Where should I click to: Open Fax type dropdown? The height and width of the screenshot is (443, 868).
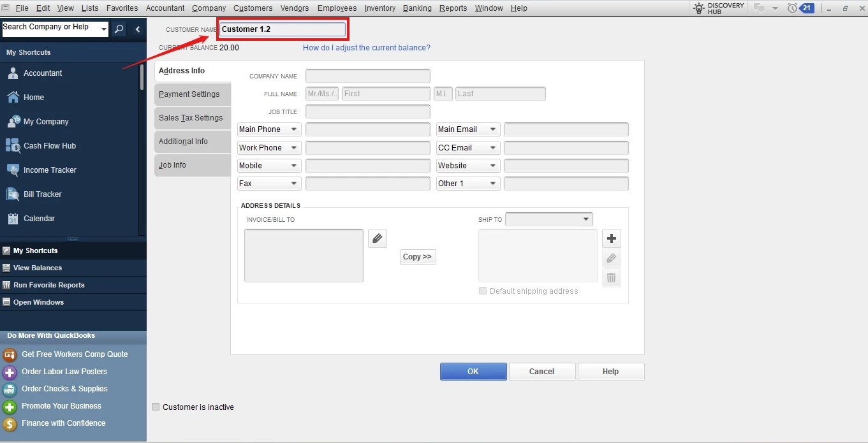pos(269,184)
